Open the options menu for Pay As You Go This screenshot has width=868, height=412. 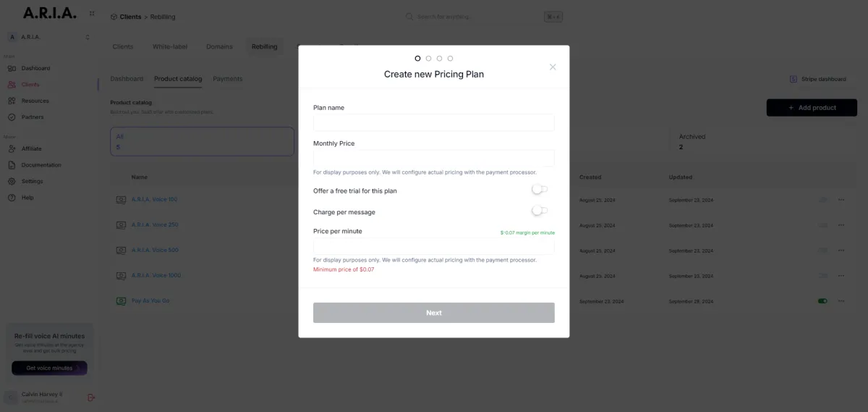pos(841,301)
